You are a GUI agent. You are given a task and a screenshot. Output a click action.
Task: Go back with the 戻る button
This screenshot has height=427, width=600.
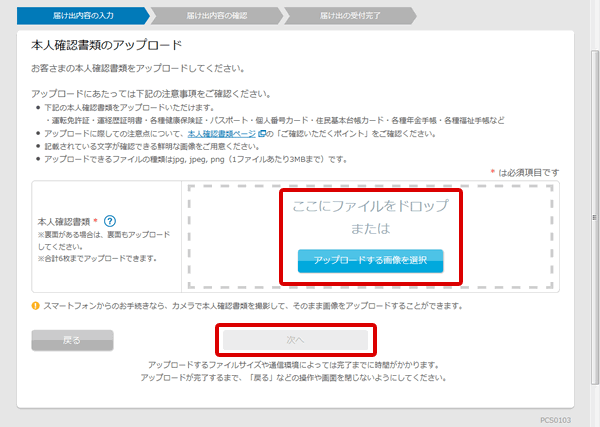coord(72,340)
